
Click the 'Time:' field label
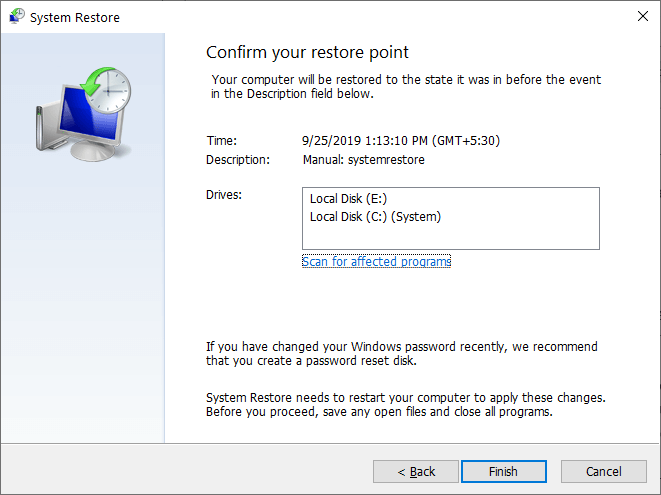click(221, 141)
